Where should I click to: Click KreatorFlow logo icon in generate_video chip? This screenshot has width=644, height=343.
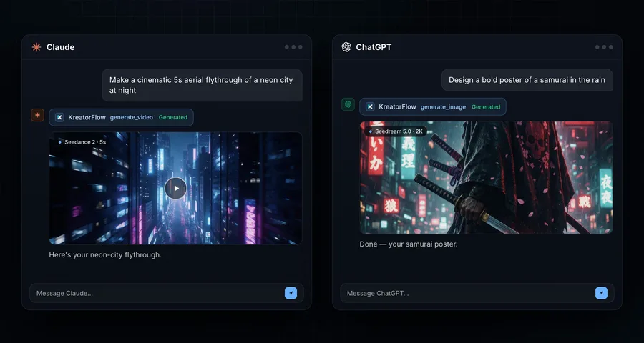pos(59,117)
